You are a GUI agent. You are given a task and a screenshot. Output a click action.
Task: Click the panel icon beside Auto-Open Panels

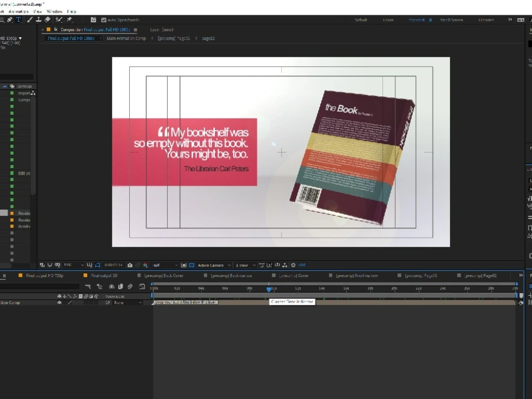click(93, 20)
